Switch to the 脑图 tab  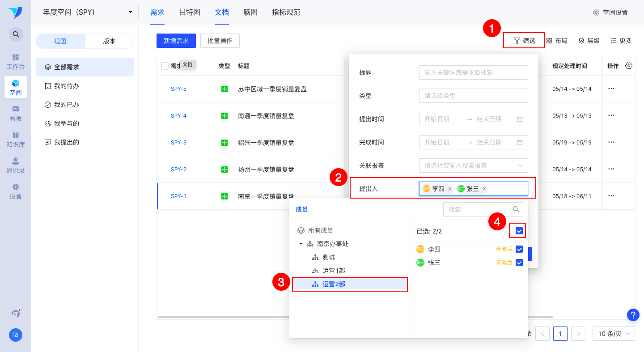point(250,12)
